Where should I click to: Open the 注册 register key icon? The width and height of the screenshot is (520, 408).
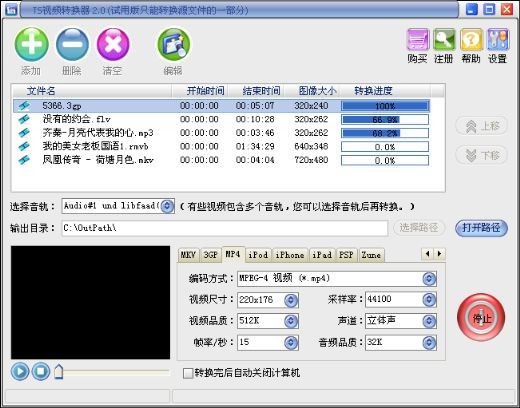click(444, 40)
